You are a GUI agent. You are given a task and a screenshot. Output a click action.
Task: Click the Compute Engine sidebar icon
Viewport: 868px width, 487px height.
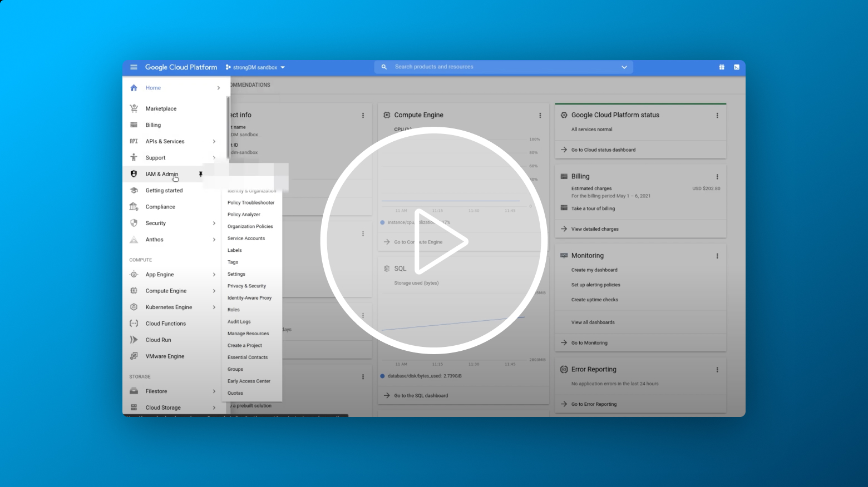pyautogui.click(x=134, y=291)
